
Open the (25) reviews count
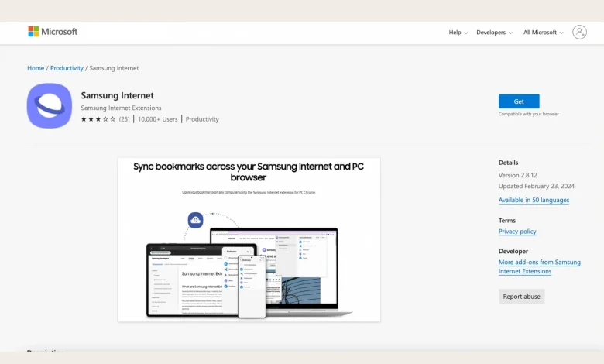tap(124, 119)
